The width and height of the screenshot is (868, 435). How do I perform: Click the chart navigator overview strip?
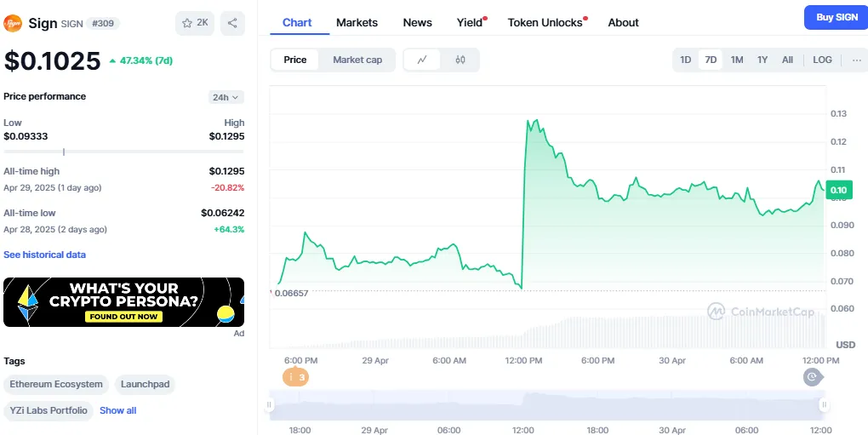[x=547, y=406]
